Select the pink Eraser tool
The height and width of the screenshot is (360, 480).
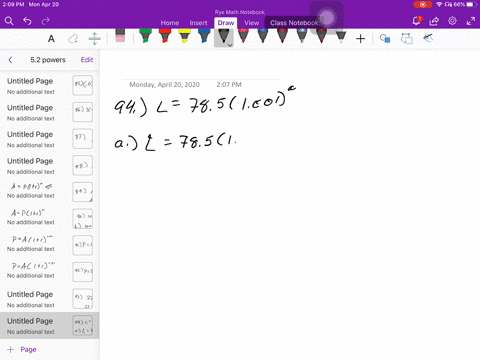[x=120, y=36]
